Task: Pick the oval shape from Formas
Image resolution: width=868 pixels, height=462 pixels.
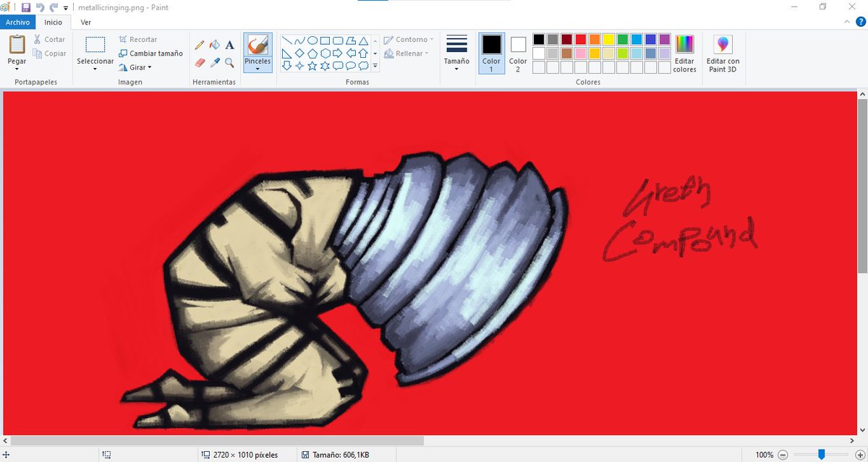Action: point(313,40)
